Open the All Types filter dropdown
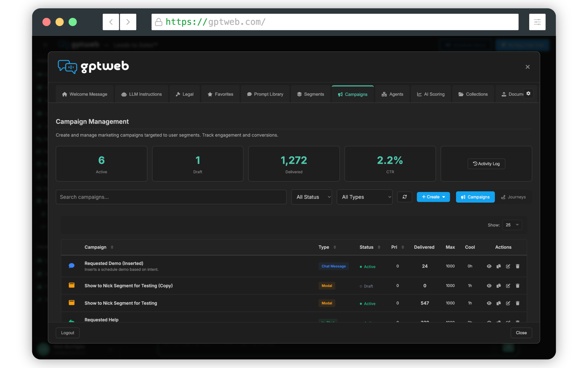Image resolution: width=588 pixels, height=368 pixels. tap(364, 197)
